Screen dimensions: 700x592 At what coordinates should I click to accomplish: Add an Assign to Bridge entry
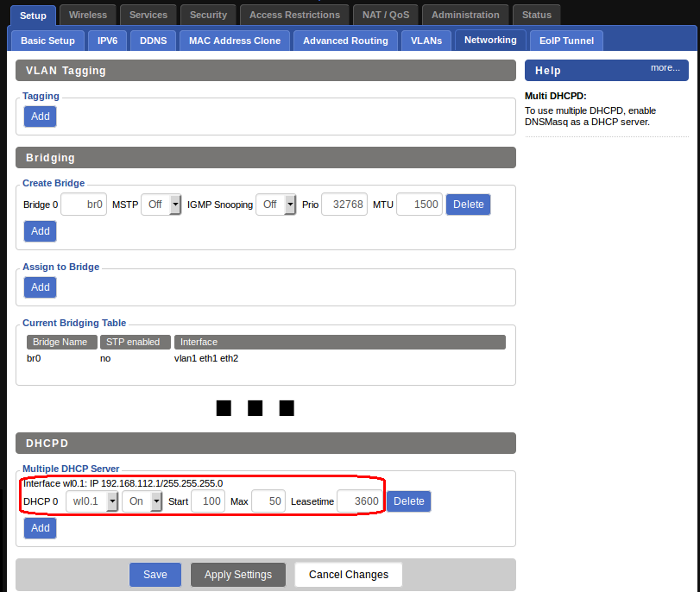41,287
